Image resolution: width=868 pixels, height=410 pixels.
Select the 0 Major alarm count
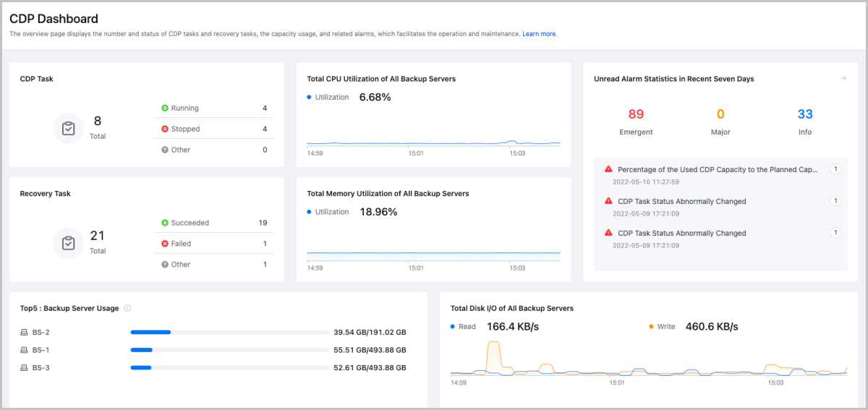click(x=720, y=114)
